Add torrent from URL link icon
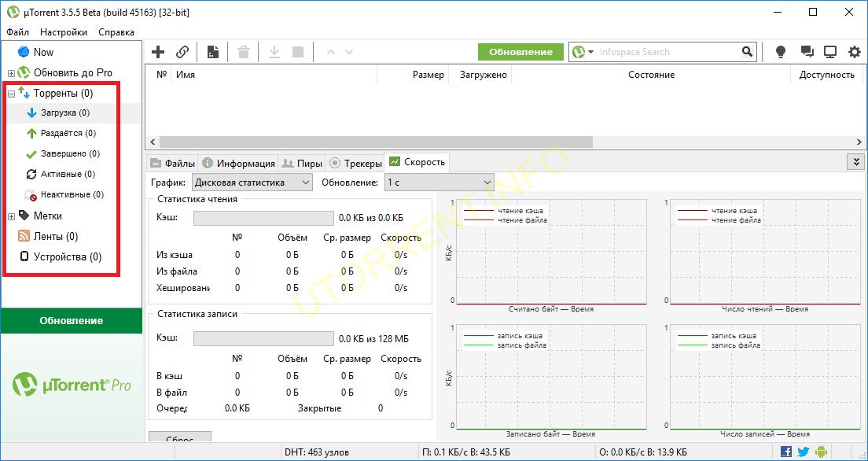 point(182,52)
